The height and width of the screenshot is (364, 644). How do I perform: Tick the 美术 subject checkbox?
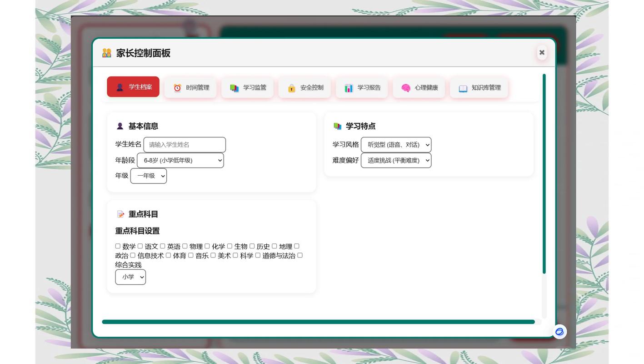point(213,255)
